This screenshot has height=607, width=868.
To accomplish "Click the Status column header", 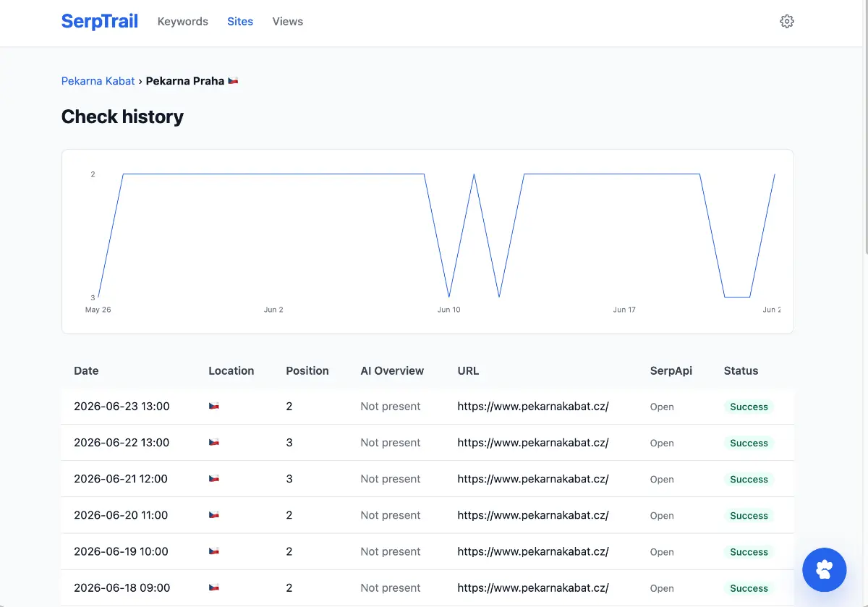I will point(741,370).
